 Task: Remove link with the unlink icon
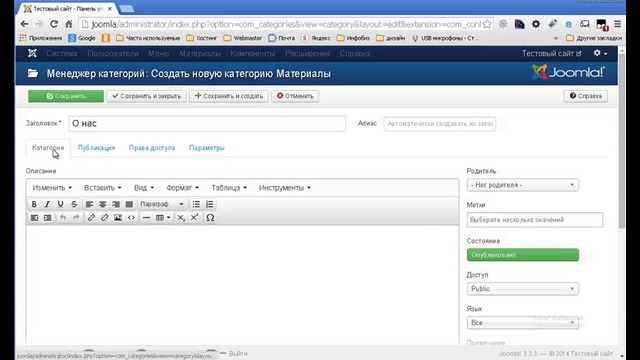pyautogui.click(x=104, y=218)
